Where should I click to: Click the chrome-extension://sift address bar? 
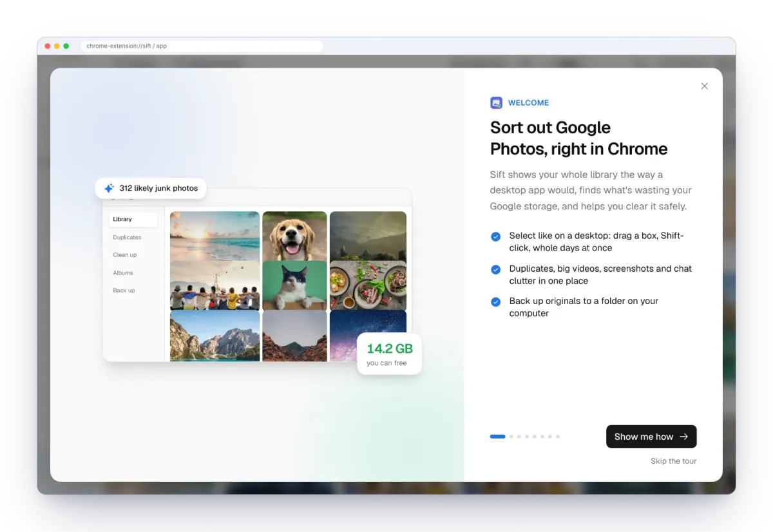point(202,46)
